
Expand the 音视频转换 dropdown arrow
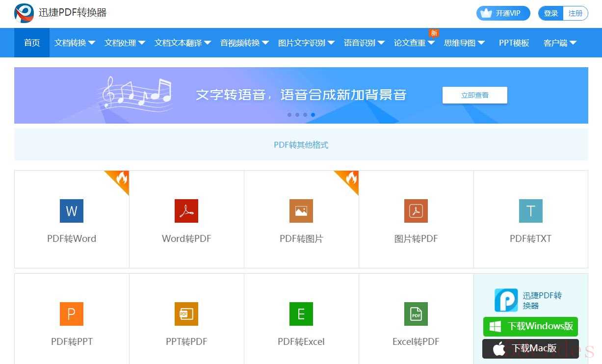click(265, 43)
